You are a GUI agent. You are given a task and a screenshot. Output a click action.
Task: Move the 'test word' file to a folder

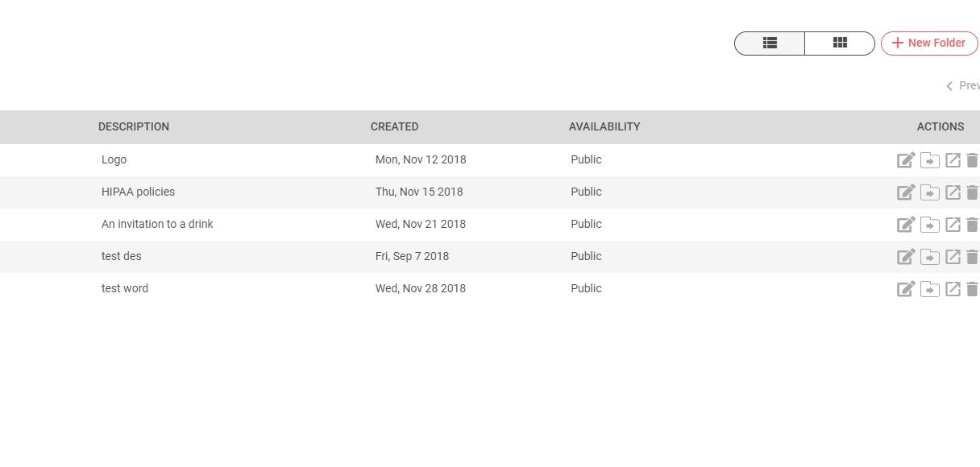point(930,289)
